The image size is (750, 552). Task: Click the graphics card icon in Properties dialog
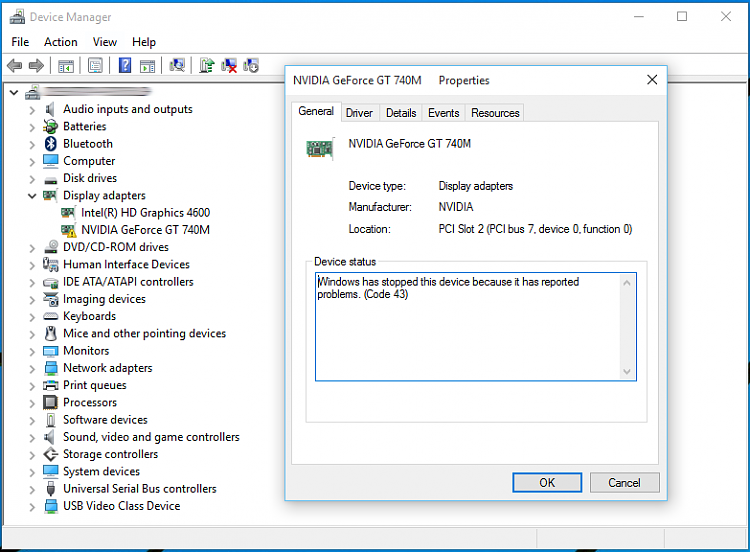pyautogui.click(x=320, y=149)
